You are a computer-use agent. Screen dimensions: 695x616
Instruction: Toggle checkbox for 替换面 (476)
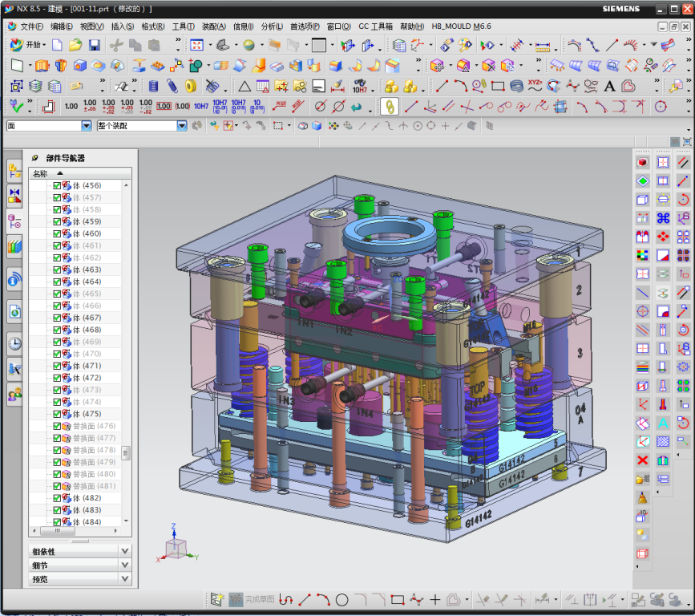tap(57, 426)
